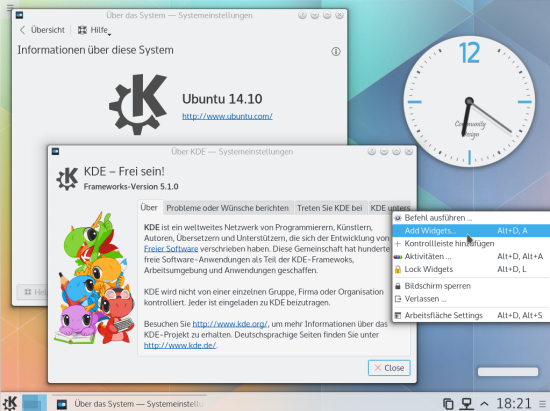
Task: Click the 18:21 digital clock in the panel
Action: tap(514, 404)
